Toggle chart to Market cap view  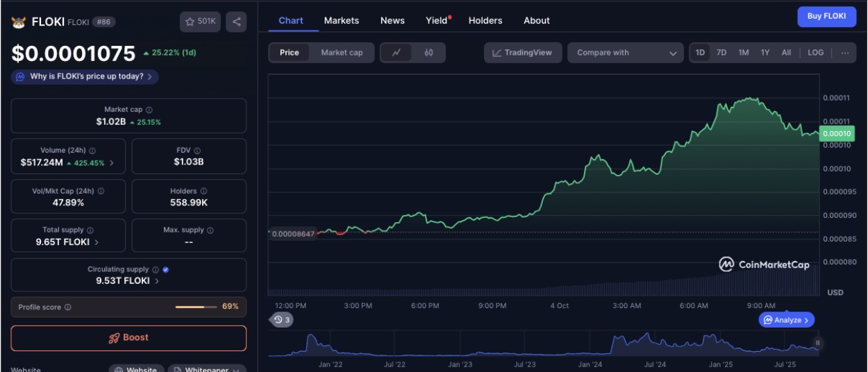tap(342, 53)
